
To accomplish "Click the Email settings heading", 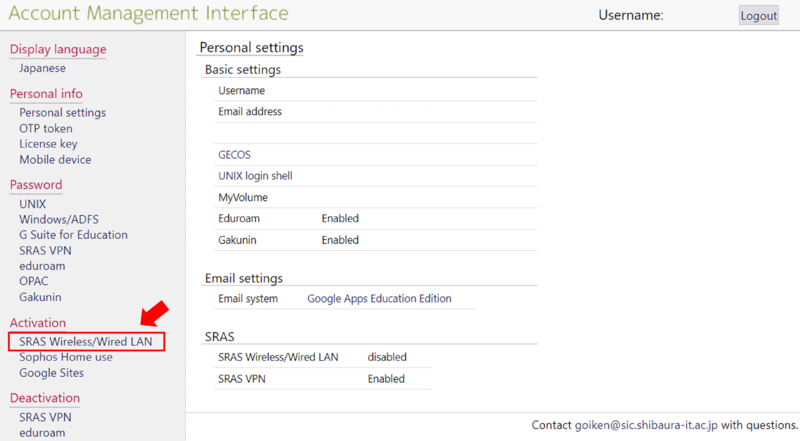I will tap(243, 278).
